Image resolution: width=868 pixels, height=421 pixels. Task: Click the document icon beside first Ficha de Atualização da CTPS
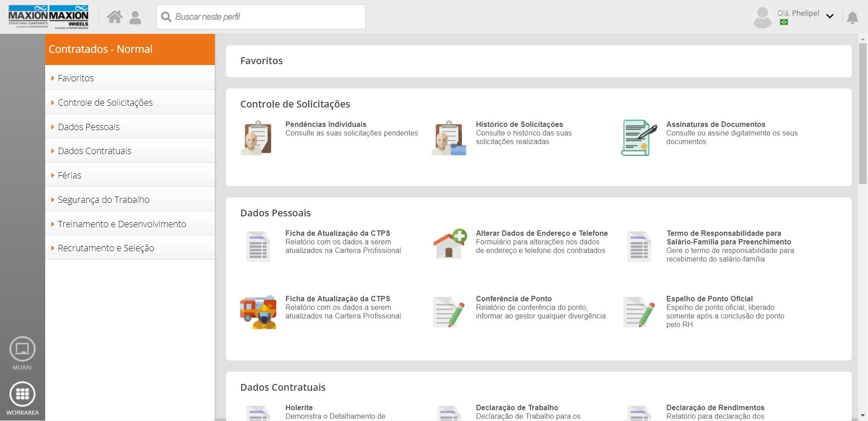click(x=258, y=247)
